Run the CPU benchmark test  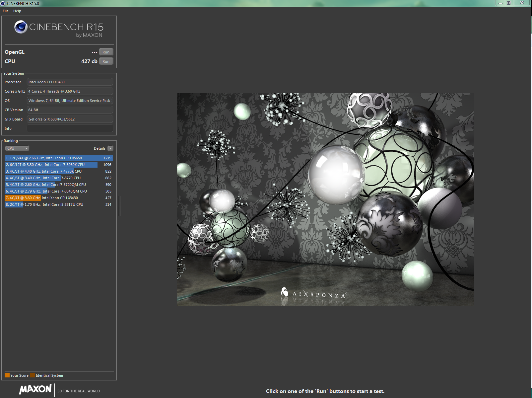(x=106, y=61)
